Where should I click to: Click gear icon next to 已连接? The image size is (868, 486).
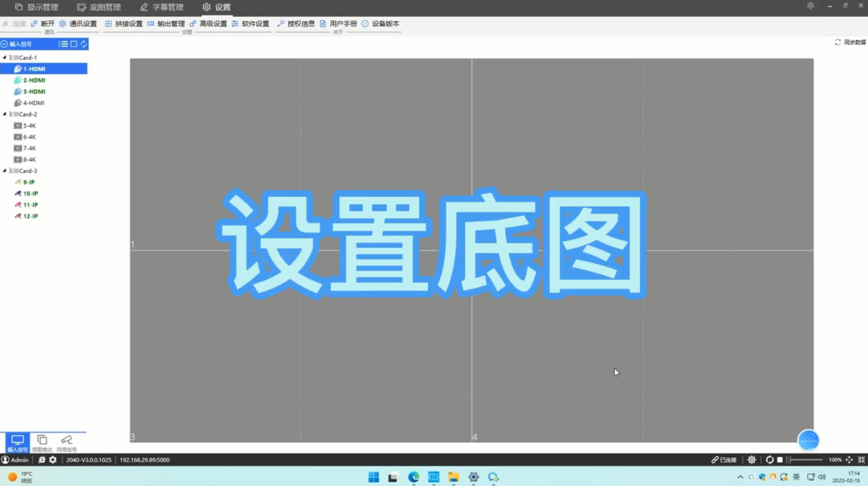click(x=752, y=460)
